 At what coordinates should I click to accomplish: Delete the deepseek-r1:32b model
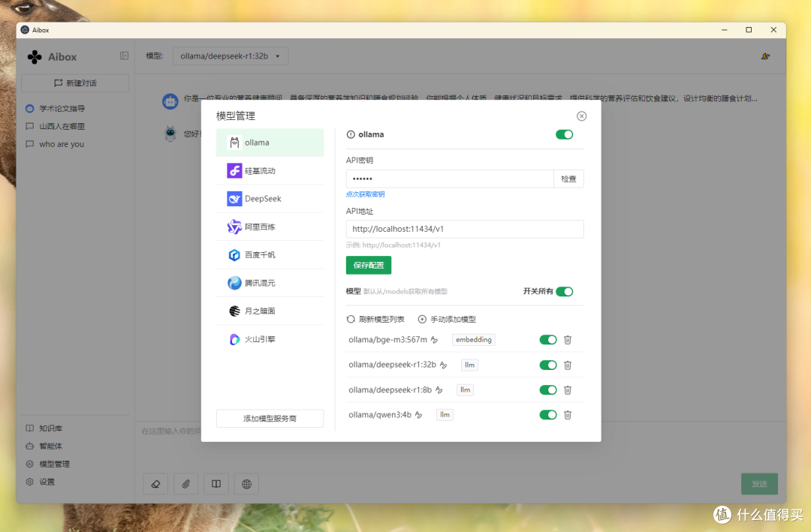click(568, 365)
